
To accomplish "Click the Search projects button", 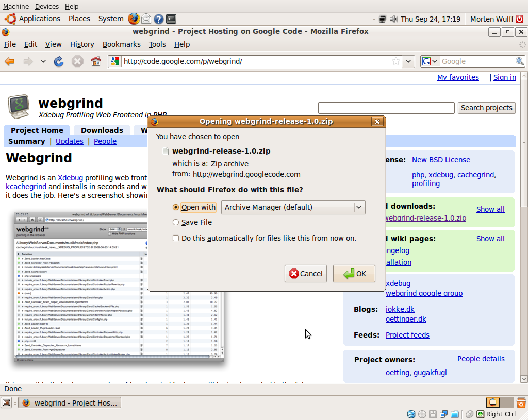I will [x=486, y=108].
